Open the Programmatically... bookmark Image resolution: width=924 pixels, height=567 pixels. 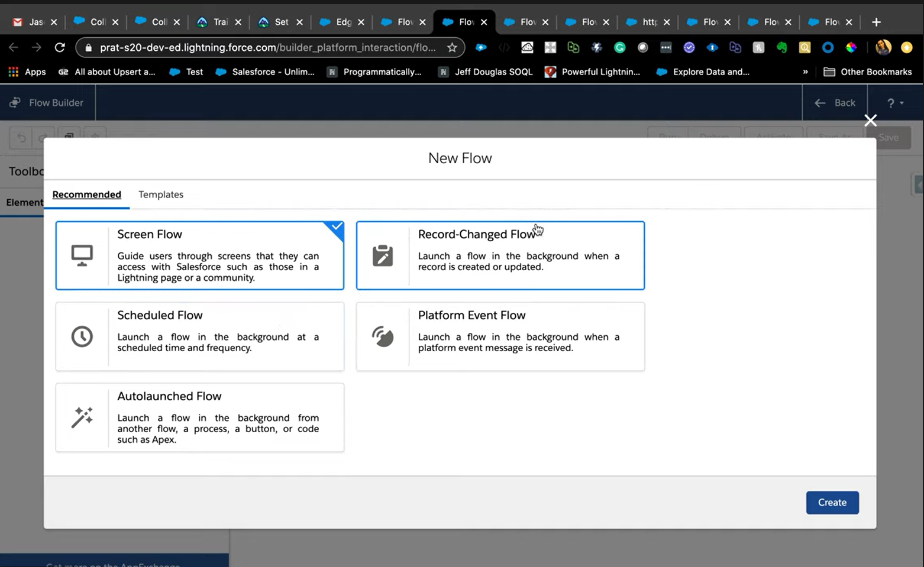click(x=374, y=72)
